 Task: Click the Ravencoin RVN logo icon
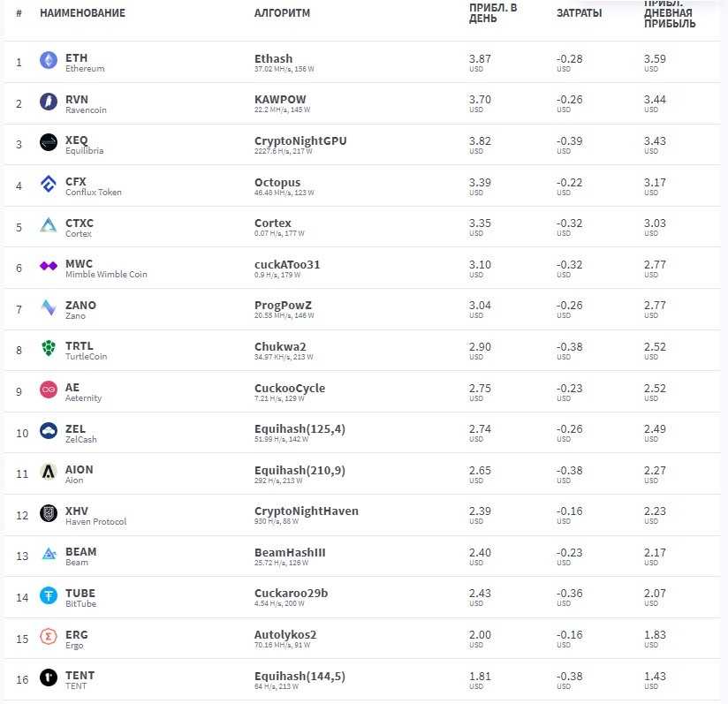coord(49,102)
